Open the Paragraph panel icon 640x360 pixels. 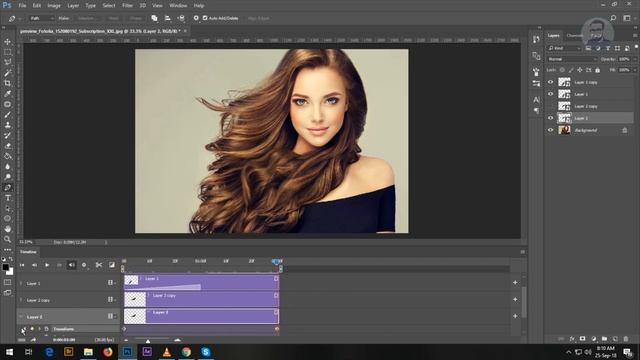tap(536, 111)
